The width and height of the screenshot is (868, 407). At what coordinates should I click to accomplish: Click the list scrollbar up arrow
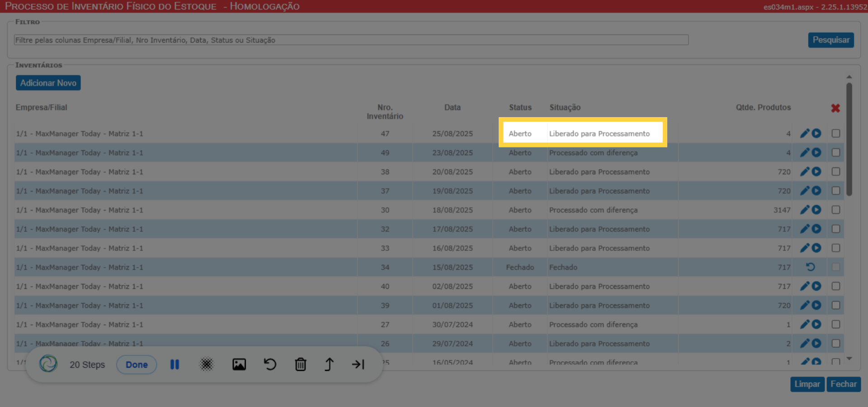(849, 77)
